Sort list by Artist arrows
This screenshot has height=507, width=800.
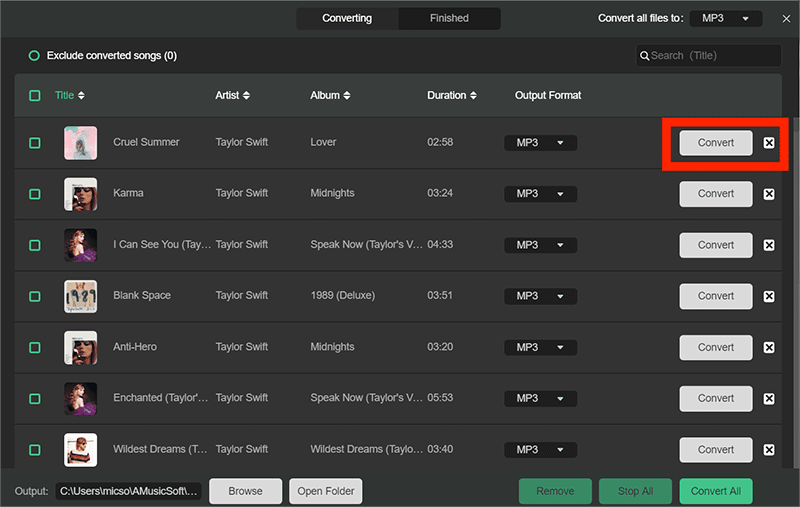pyautogui.click(x=246, y=95)
